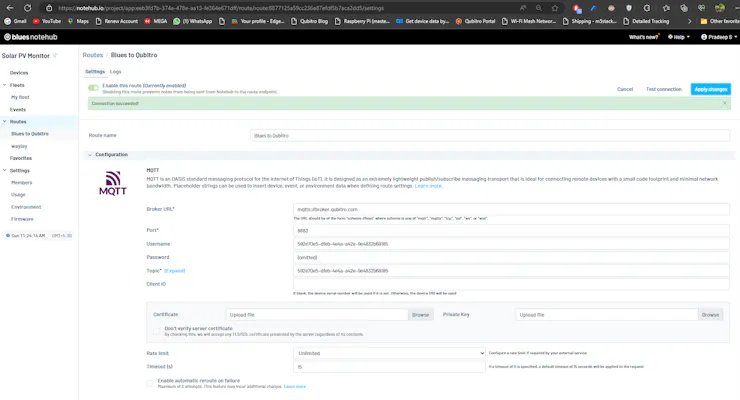Click the Test connection button

[x=664, y=89]
